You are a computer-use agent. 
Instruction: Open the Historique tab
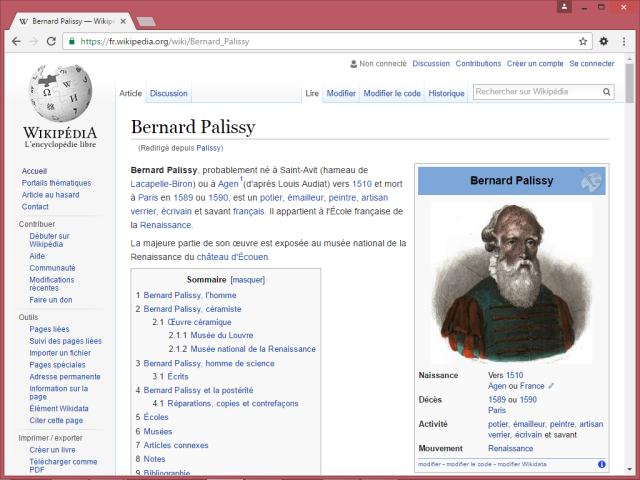[x=446, y=93]
